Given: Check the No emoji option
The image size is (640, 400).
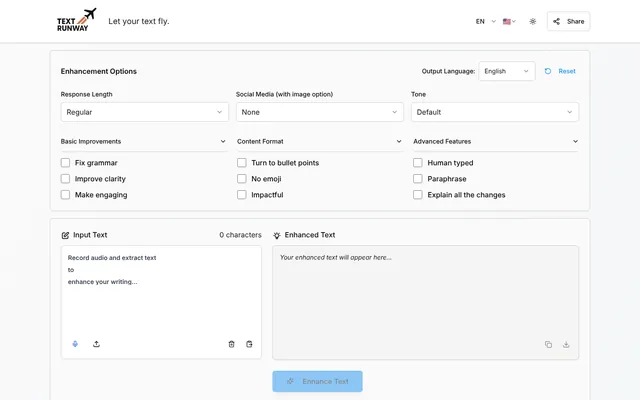Looking at the screenshot, I should click(242, 179).
